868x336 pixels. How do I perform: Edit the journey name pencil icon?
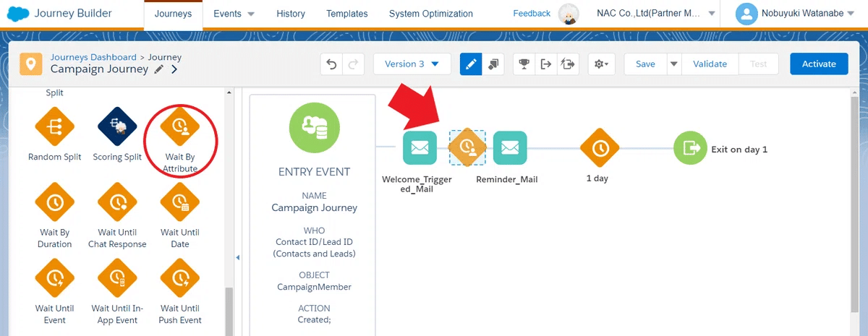point(158,69)
